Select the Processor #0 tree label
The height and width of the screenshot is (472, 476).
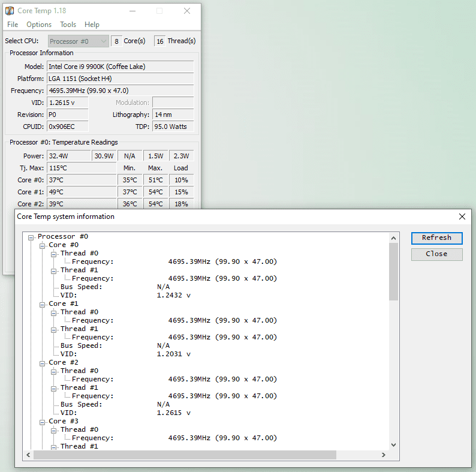coord(63,236)
